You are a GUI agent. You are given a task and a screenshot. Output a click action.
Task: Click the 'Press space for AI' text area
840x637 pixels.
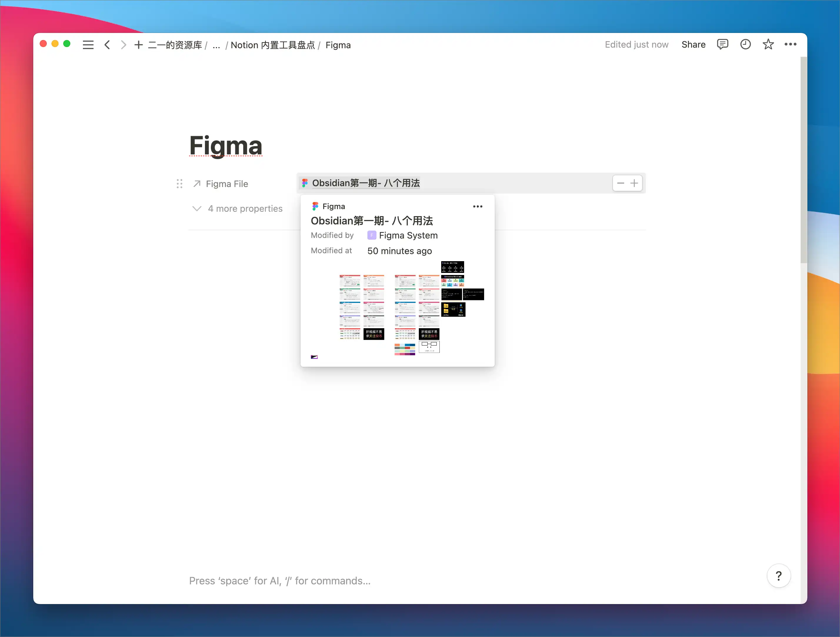coord(280,581)
